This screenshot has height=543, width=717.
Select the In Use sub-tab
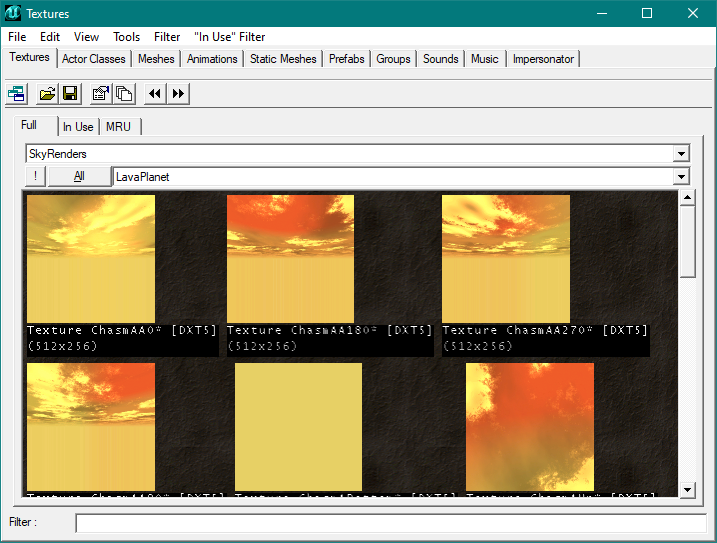tap(78, 127)
